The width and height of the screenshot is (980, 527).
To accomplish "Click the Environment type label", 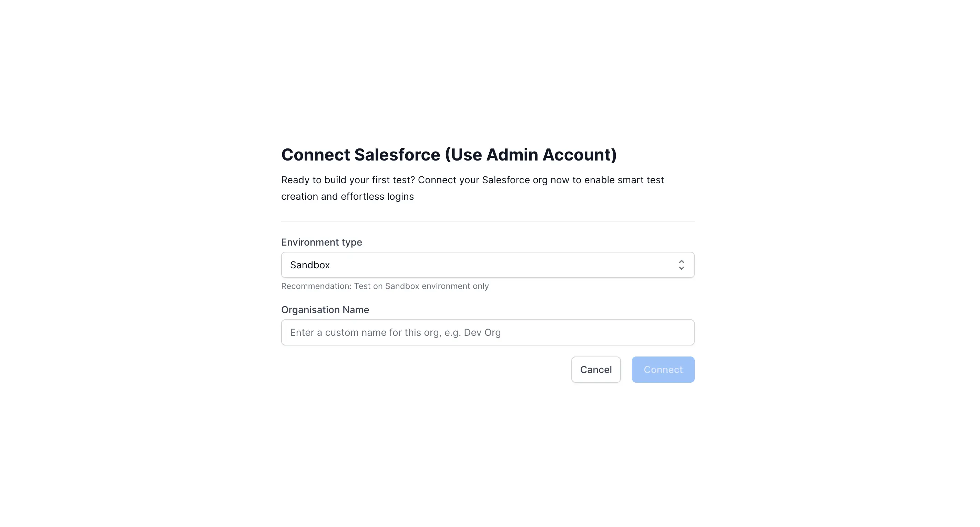I will click(x=321, y=242).
